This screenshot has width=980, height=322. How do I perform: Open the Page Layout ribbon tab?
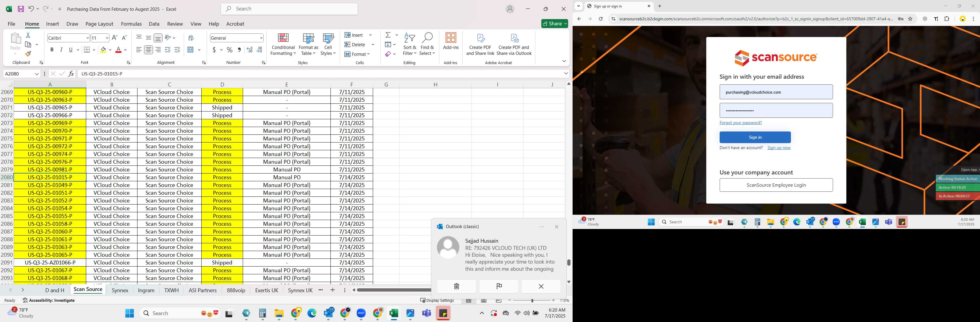click(x=99, y=24)
